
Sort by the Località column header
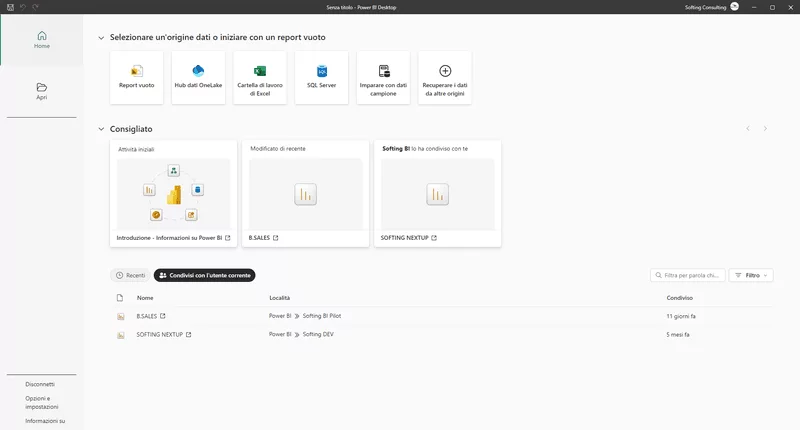(x=280, y=298)
